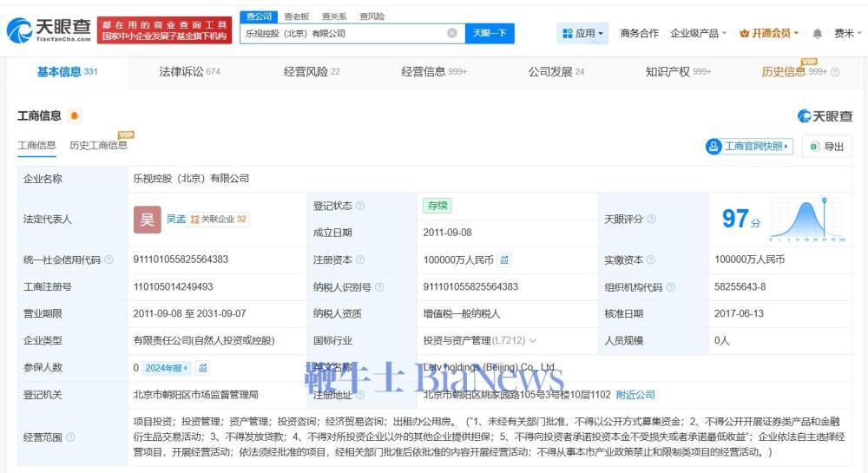This screenshot has height=473, width=868.
Task: Click help icon beside 统一社会信用代码
Action: point(108,260)
